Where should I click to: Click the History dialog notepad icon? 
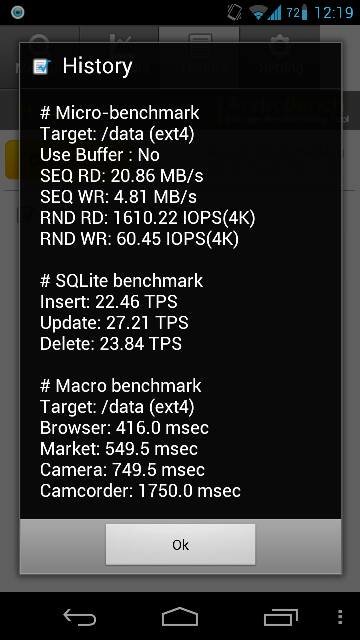pos(42,66)
